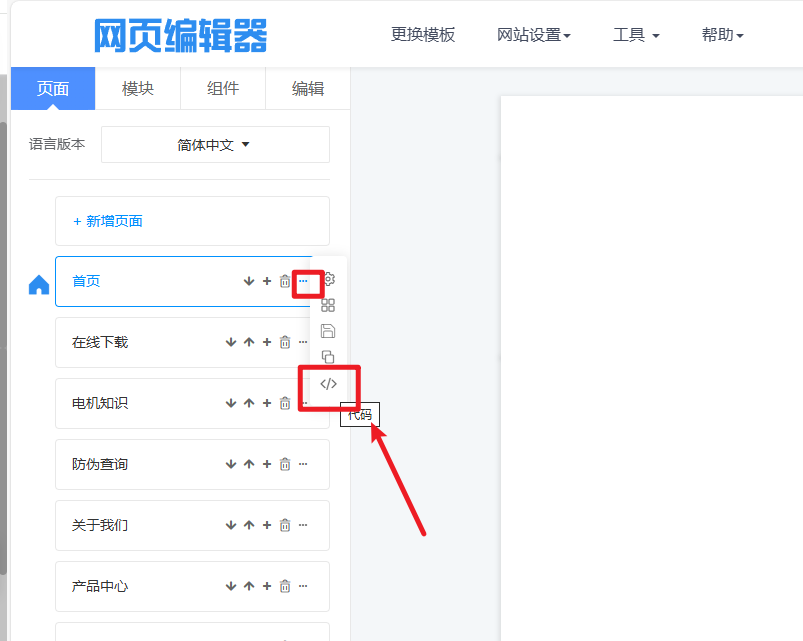Switch to the 组件 tab
Image resolution: width=803 pixels, height=641 pixels.
point(223,88)
